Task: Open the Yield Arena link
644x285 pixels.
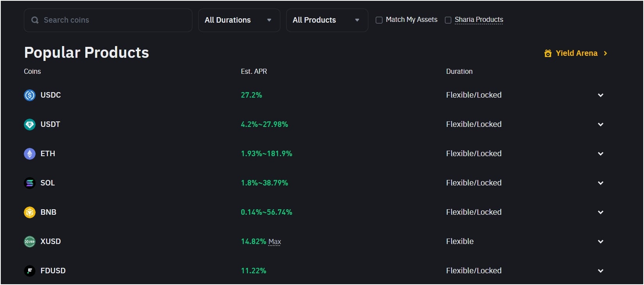Action: tap(576, 53)
